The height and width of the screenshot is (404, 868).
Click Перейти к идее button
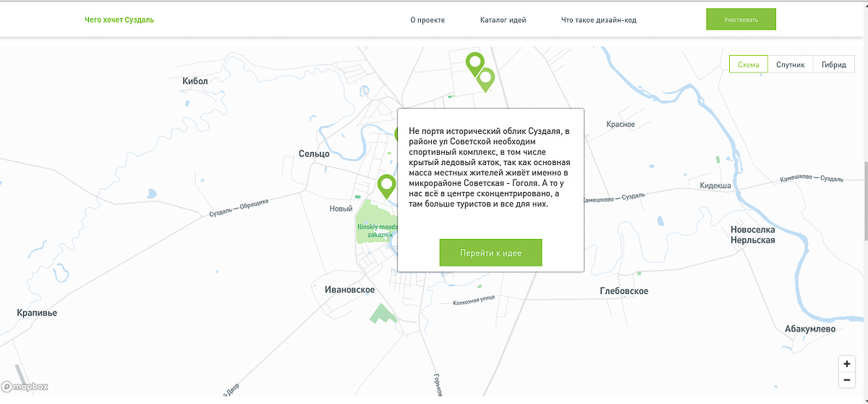tap(490, 253)
